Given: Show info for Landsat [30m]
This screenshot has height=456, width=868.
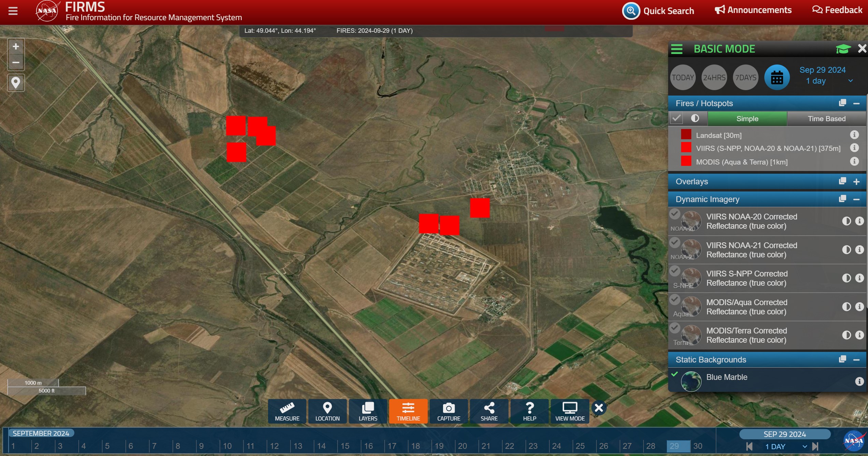Looking at the screenshot, I should point(854,135).
